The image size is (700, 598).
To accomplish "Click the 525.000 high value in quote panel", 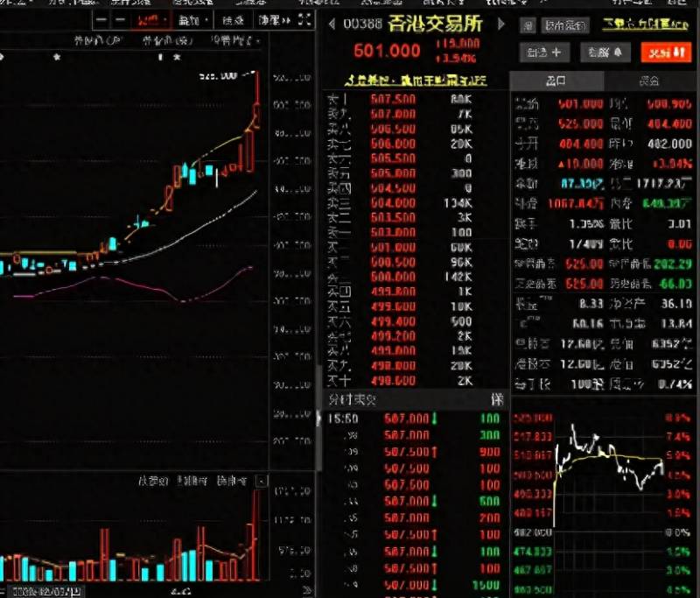I will (x=581, y=123).
